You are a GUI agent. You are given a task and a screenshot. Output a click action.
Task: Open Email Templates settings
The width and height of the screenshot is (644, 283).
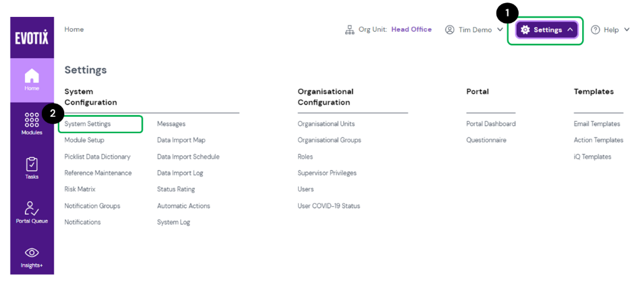[597, 124]
